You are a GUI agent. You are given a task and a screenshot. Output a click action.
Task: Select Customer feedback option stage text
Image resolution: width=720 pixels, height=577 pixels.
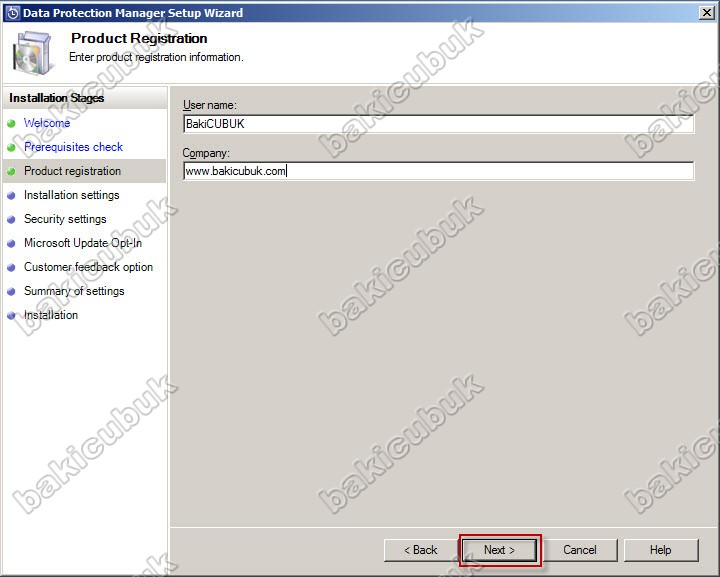tap(89, 267)
